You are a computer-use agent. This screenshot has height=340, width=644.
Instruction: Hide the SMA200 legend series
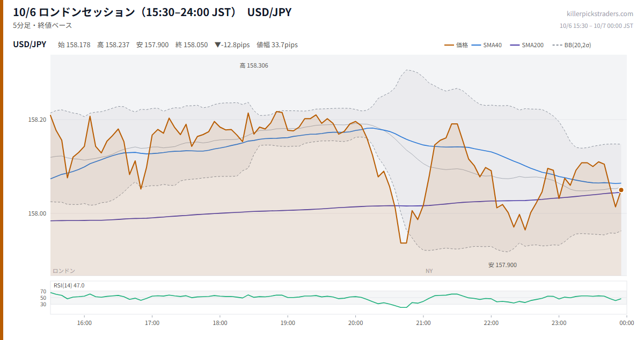pos(527,45)
